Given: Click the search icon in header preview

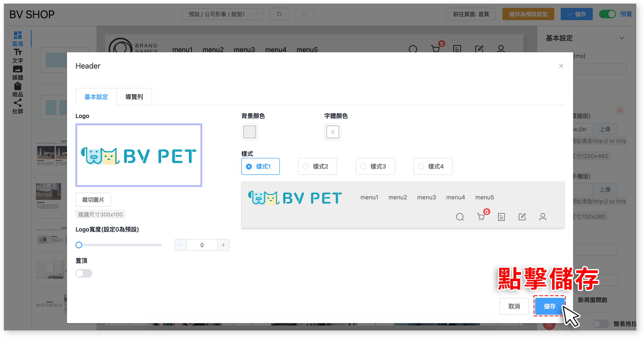Looking at the screenshot, I should tap(460, 217).
